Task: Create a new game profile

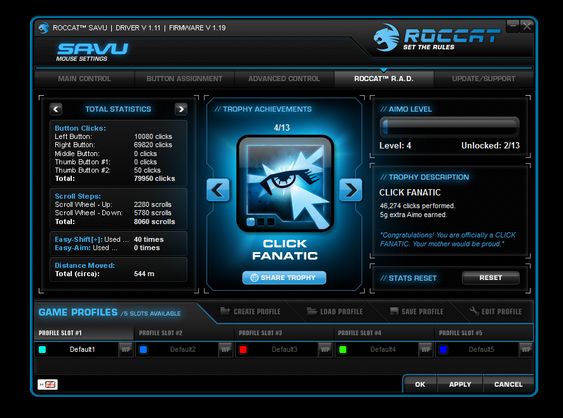Action: (x=250, y=311)
